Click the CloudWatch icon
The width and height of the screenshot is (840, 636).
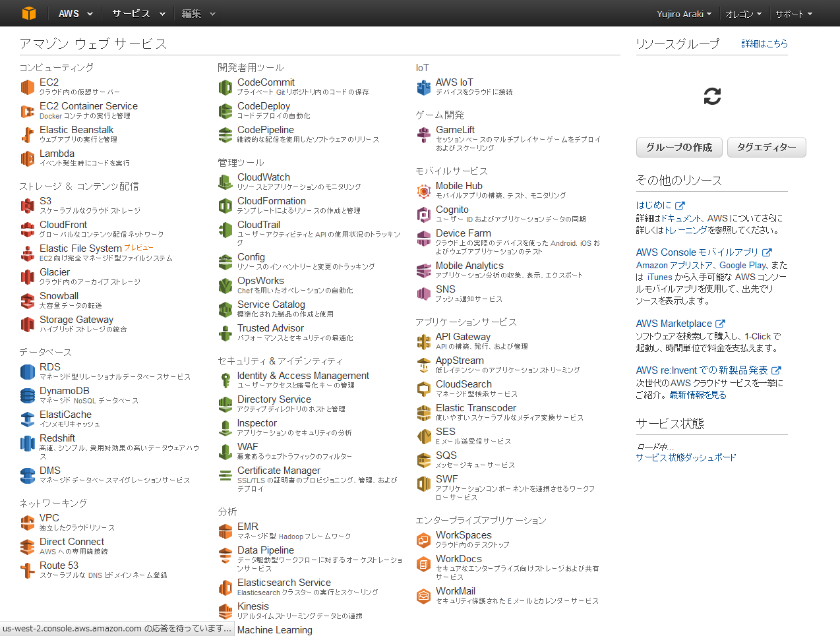pyautogui.click(x=225, y=182)
